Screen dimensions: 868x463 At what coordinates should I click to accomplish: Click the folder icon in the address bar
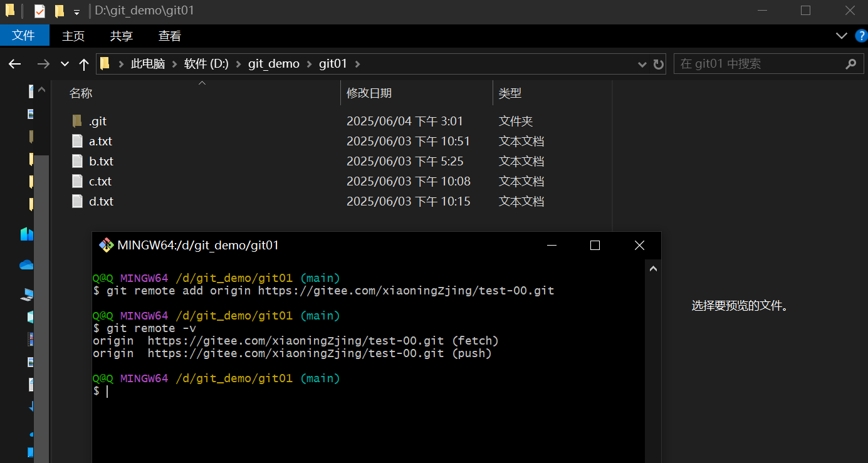coord(105,63)
